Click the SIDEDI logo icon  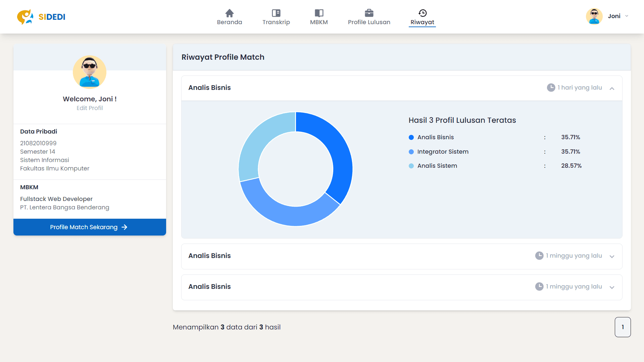pyautogui.click(x=25, y=17)
